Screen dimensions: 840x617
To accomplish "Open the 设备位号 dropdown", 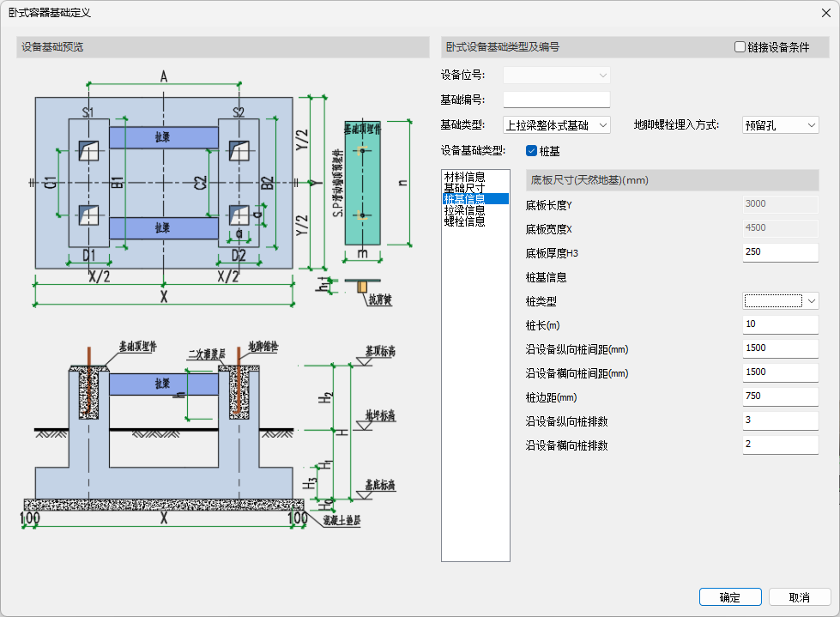I will pyautogui.click(x=556, y=76).
